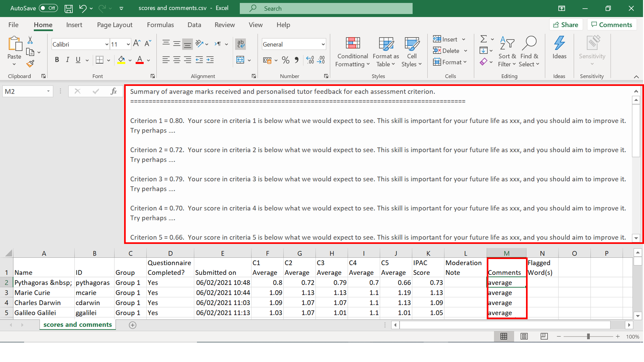Viewport: 644px width, 362px height.
Task: Open the font size 11 dropdown
Action: [x=128, y=44]
